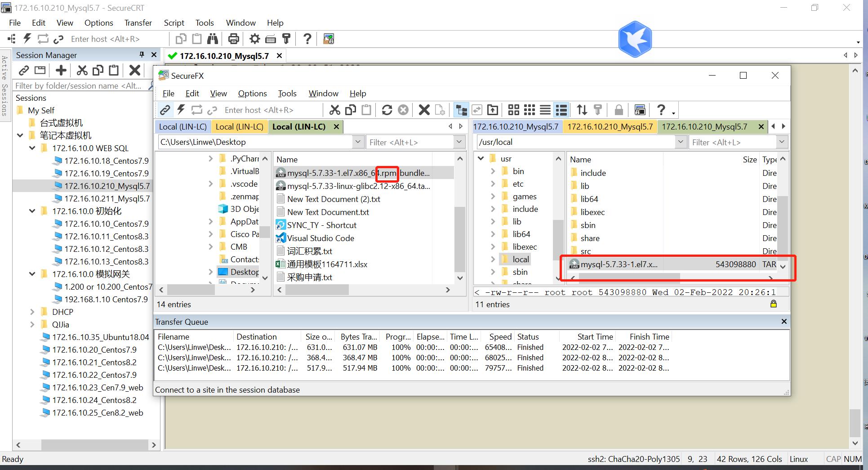This screenshot has width=868, height=470.
Task: Collapse the 172.16.10.0 WEB SQL folder
Action: pyautogui.click(x=32, y=148)
